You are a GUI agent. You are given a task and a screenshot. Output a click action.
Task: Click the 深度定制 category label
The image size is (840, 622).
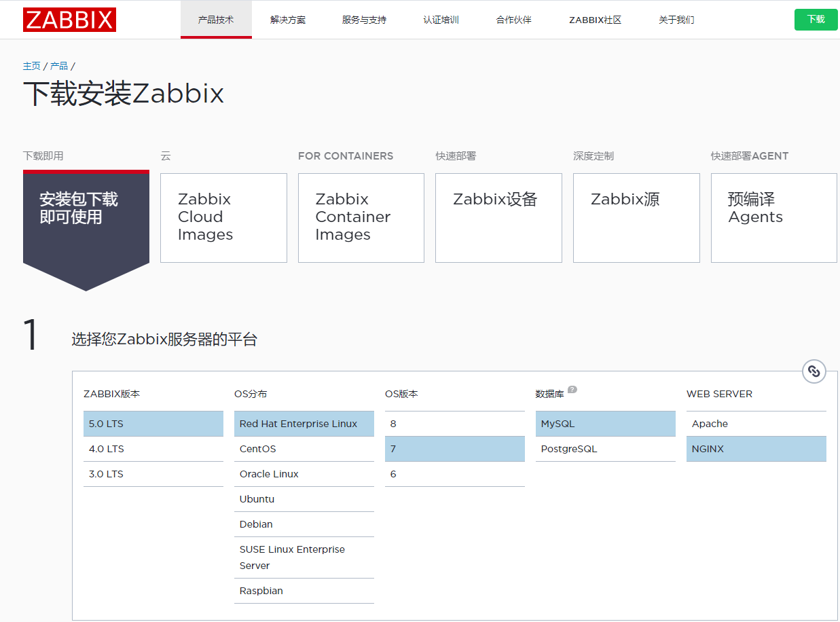click(594, 156)
